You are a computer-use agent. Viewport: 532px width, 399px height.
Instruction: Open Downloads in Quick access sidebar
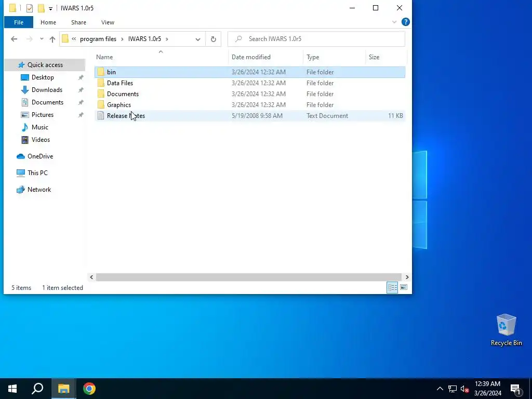tap(47, 90)
